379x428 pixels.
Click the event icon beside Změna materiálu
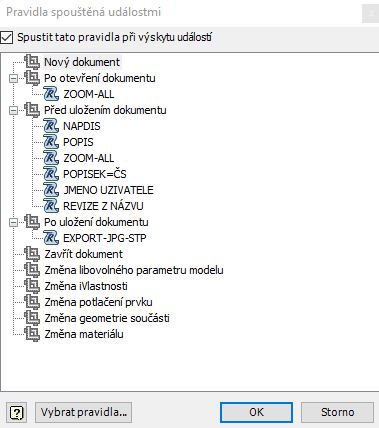click(x=32, y=334)
